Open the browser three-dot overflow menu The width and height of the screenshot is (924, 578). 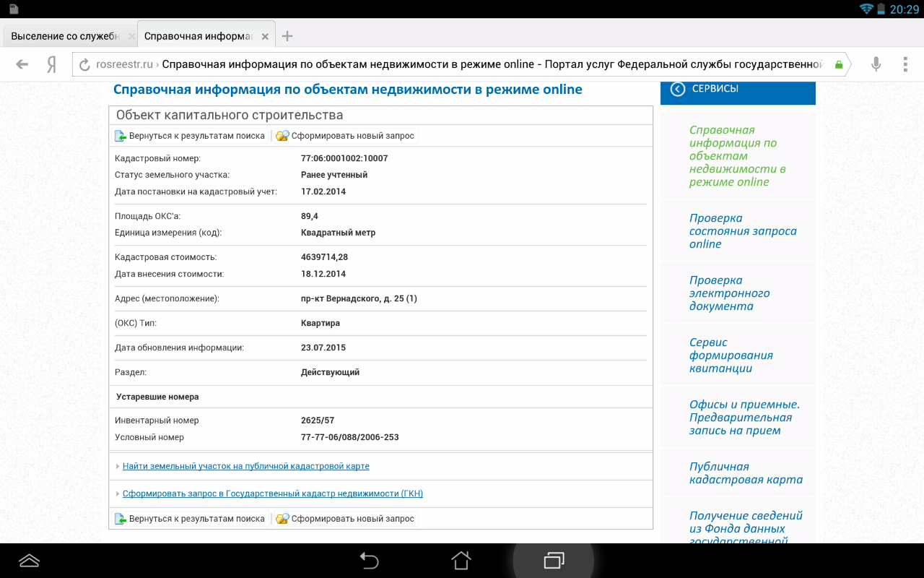tap(905, 64)
